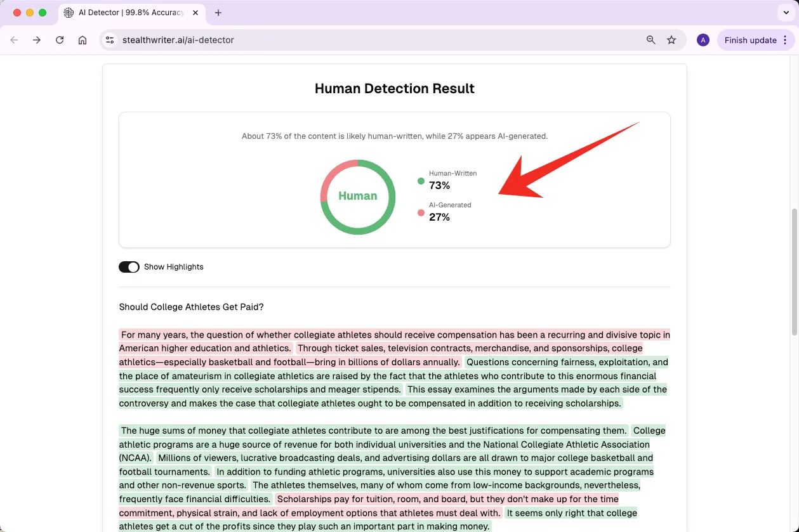Reload the current page
The height and width of the screenshot is (532, 799).
(60, 40)
